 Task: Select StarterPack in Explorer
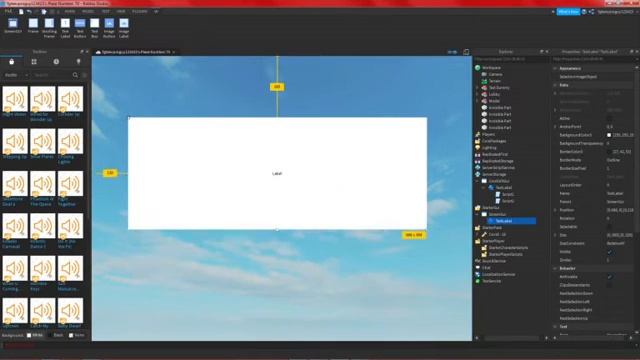point(492,228)
